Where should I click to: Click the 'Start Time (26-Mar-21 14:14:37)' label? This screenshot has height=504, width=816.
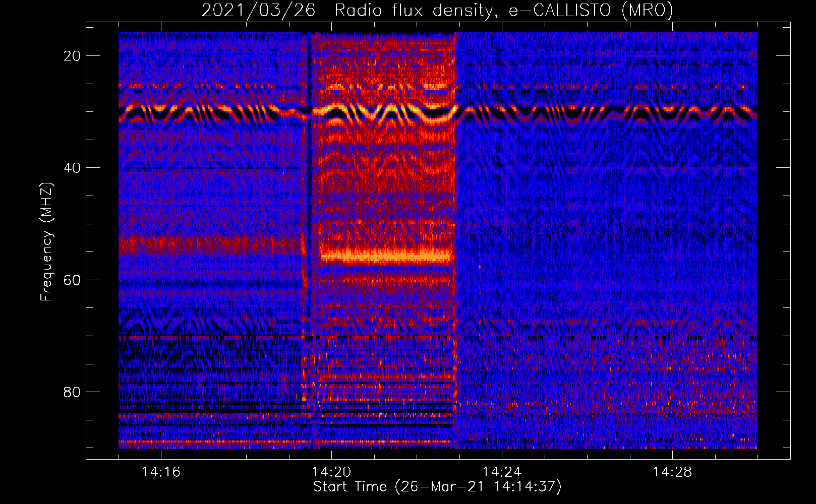pyautogui.click(x=437, y=487)
